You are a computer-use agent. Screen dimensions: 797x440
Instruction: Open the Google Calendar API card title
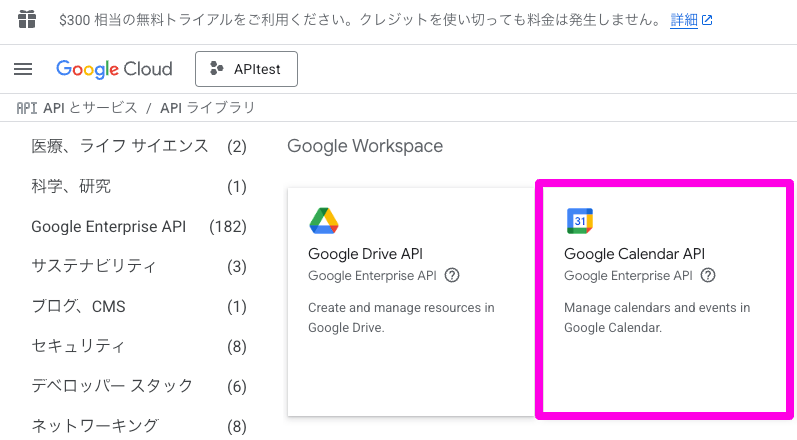click(634, 254)
